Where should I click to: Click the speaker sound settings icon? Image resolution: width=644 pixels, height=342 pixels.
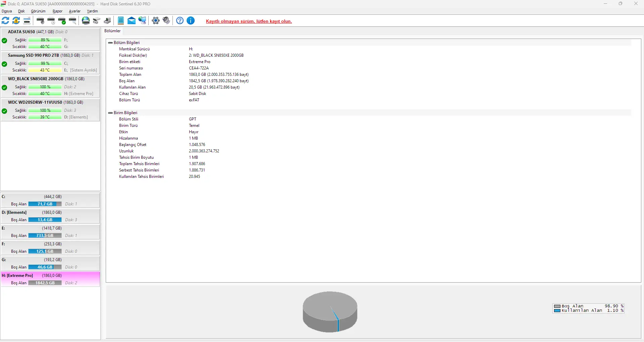166,21
